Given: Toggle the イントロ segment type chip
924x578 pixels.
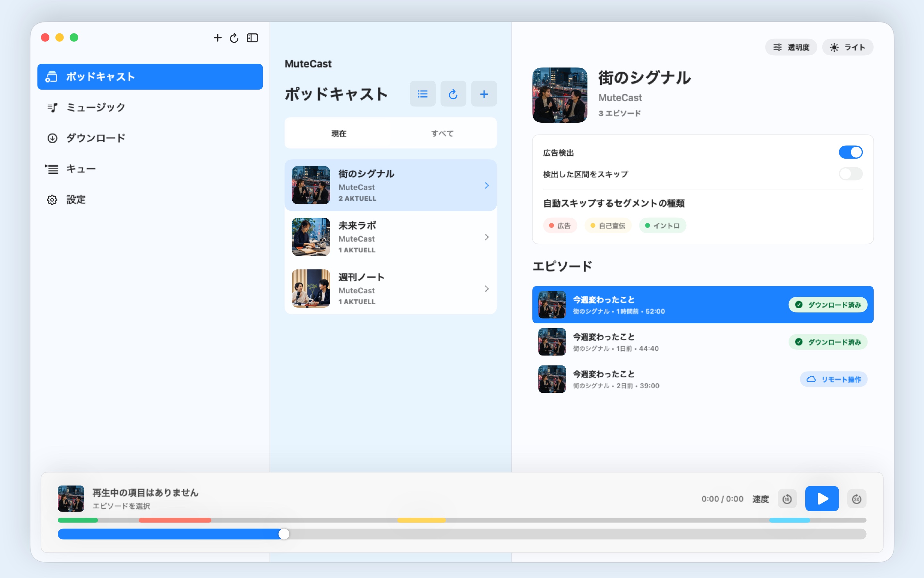Looking at the screenshot, I should (663, 225).
